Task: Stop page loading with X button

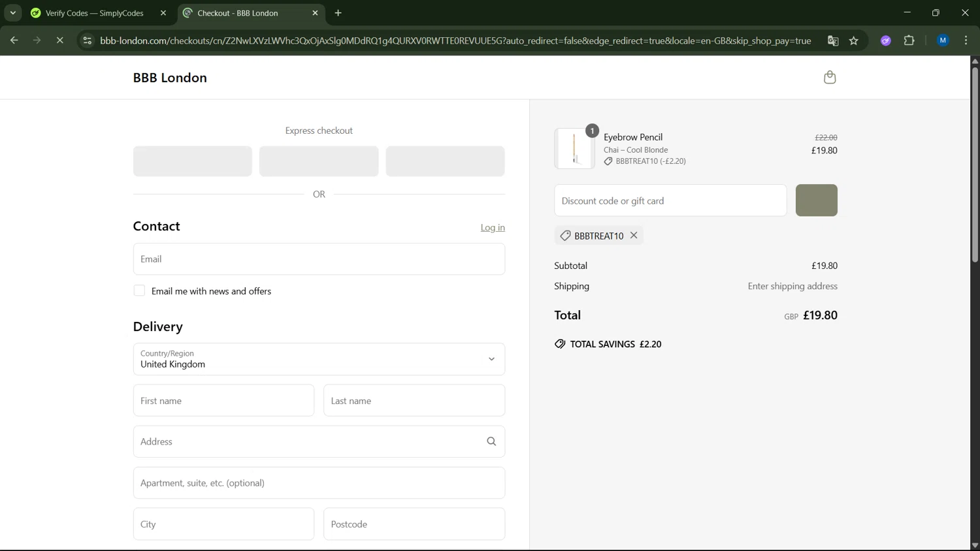Action: (59, 40)
